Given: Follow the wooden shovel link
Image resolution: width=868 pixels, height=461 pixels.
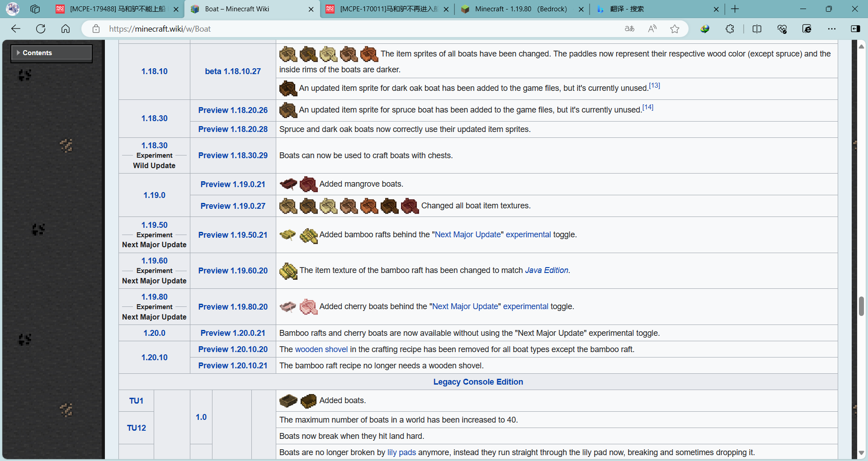Looking at the screenshot, I should (x=321, y=349).
